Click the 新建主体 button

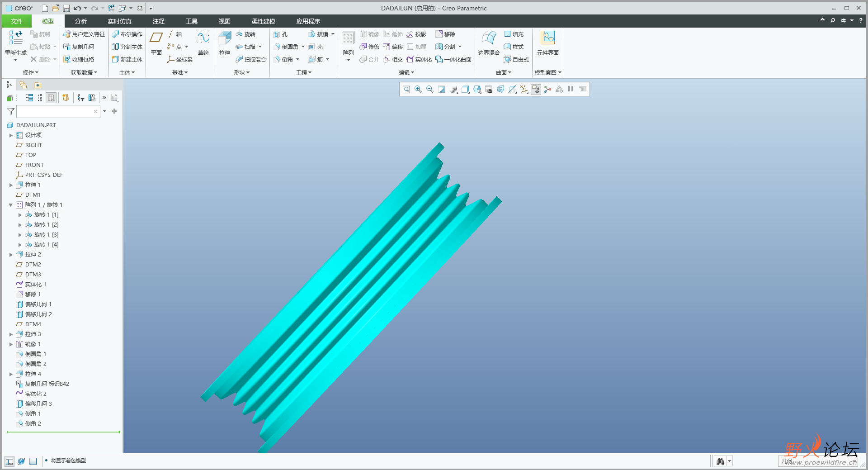tap(127, 59)
